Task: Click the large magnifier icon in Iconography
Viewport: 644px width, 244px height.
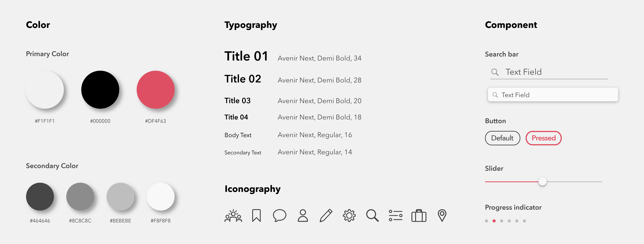Action: coord(372,215)
